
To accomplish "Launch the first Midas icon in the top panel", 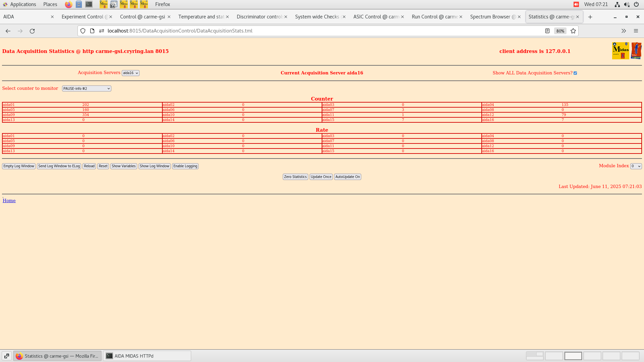I will tap(103, 4).
